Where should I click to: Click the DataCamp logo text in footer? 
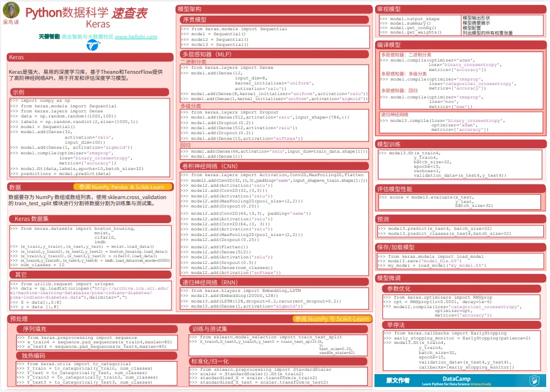tap(456, 379)
